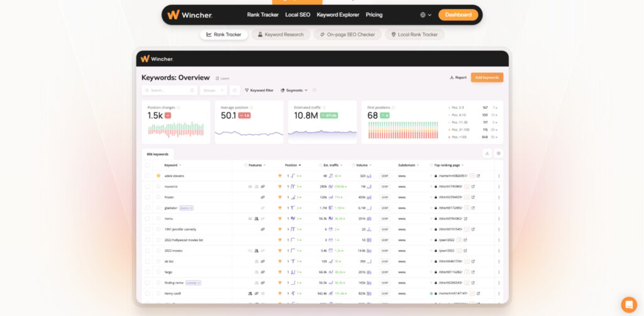Open the Groups dropdown
This screenshot has width=644, height=316.
[213, 90]
